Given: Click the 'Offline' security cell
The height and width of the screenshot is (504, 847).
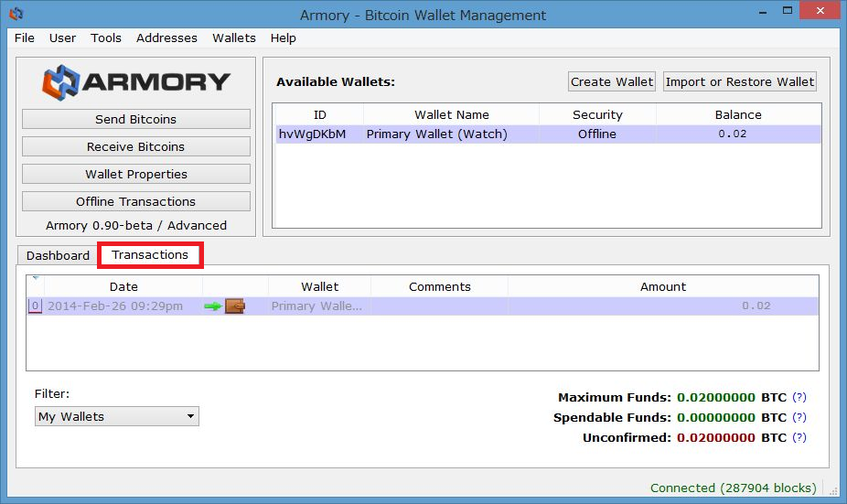Looking at the screenshot, I should click(x=597, y=134).
